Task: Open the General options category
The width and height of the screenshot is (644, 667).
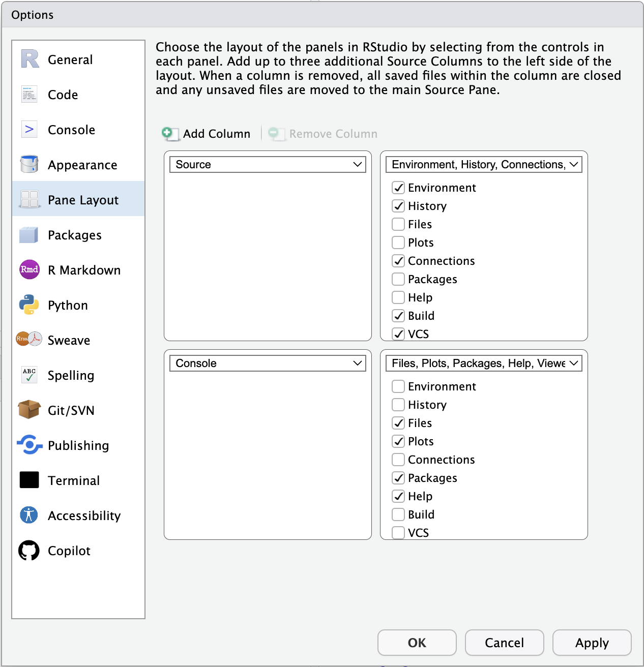Action: [78, 59]
